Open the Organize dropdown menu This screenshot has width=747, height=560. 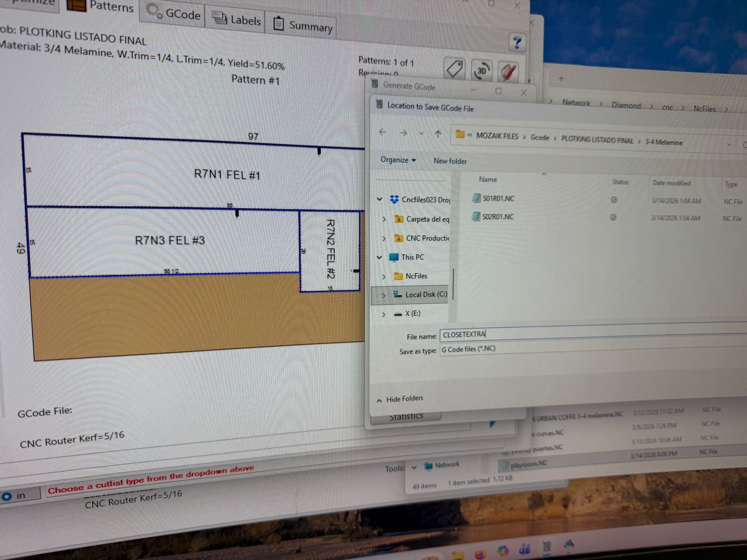click(x=398, y=160)
